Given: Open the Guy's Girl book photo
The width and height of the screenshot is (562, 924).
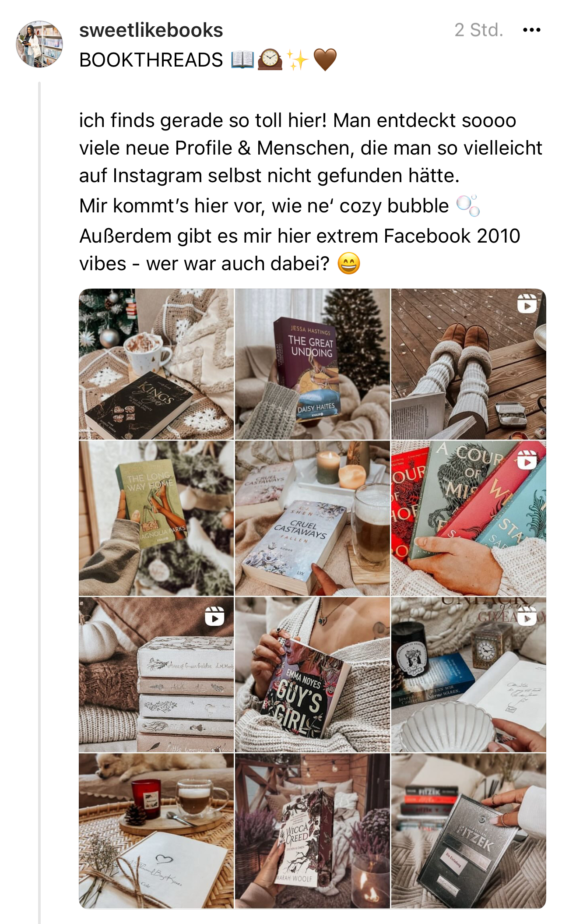Looking at the screenshot, I should click(x=313, y=674).
